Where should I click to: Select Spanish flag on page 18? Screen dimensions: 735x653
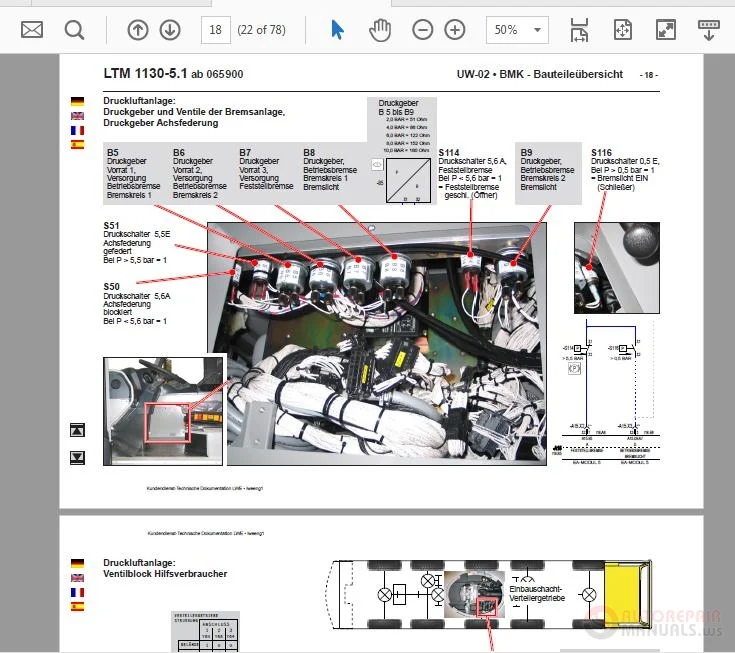[77, 145]
